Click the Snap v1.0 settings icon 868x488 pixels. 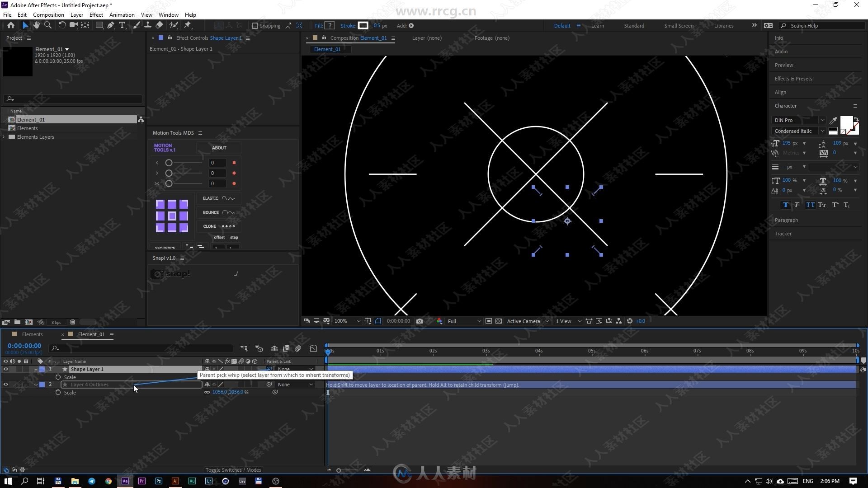[x=183, y=258]
